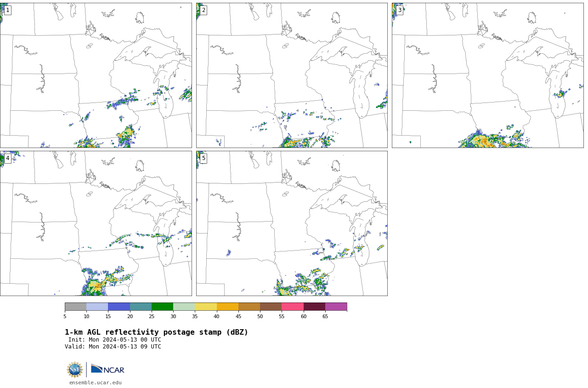
Task: Click the colorbar tick label 65
Action: click(325, 316)
